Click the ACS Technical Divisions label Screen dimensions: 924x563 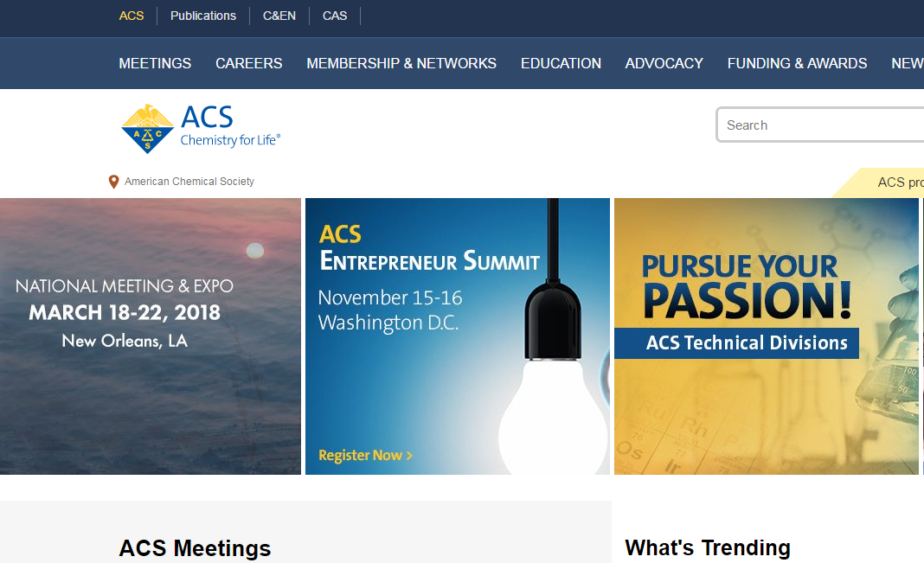(736, 342)
